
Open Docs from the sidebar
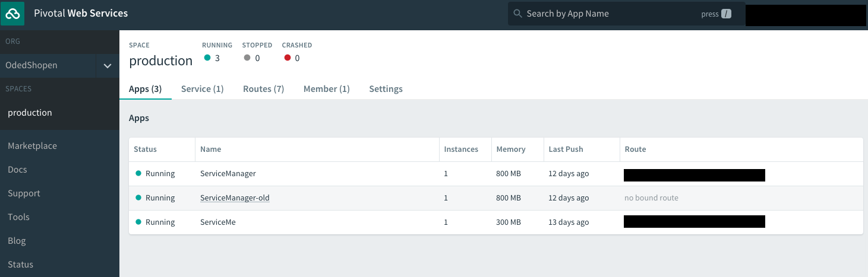click(17, 170)
